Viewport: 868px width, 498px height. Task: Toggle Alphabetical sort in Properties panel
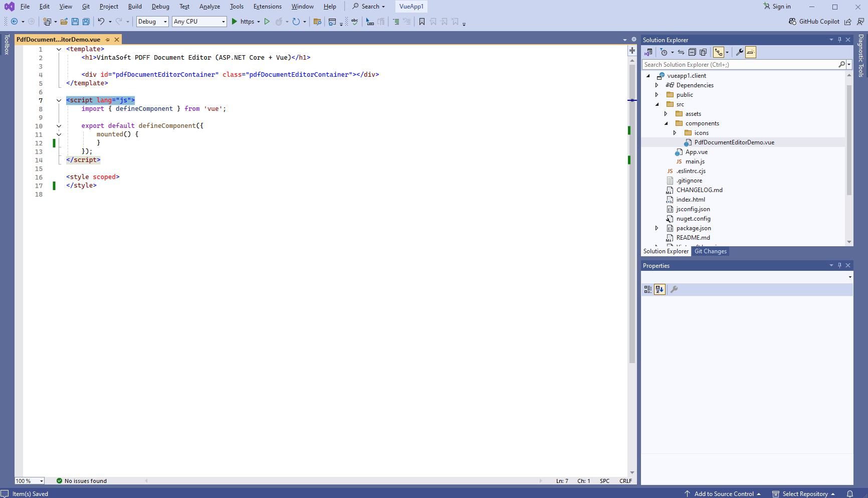pyautogui.click(x=660, y=289)
